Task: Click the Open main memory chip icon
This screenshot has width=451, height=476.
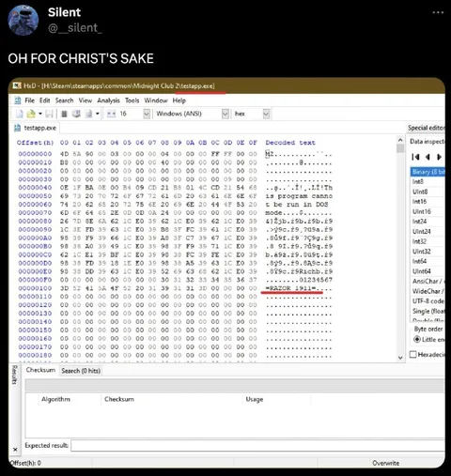Action: point(64,114)
